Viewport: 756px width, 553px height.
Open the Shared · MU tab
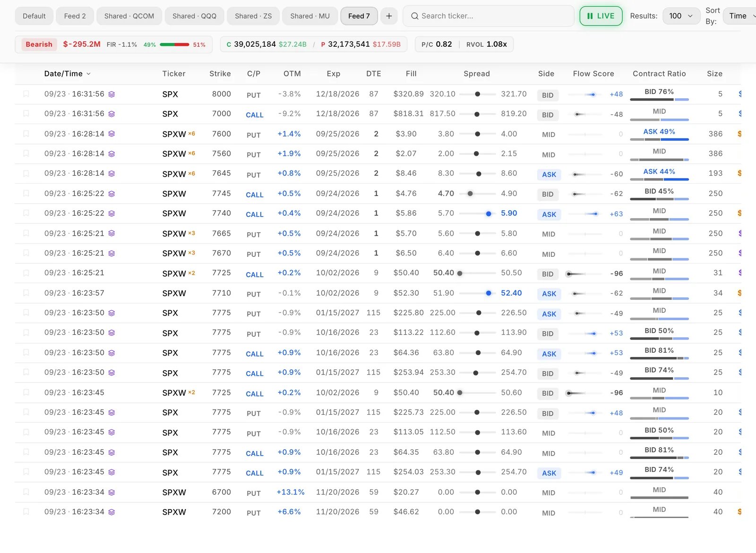310,16
